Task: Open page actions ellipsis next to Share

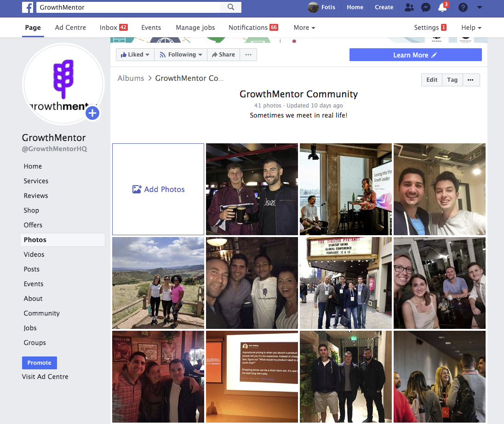Action: 248,55
